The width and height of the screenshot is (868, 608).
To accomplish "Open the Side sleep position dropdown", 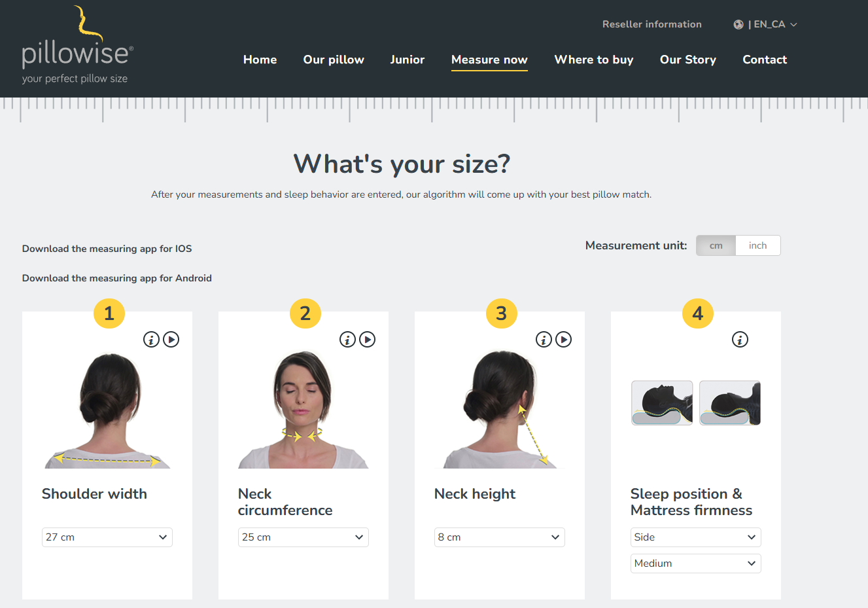I will (696, 537).
